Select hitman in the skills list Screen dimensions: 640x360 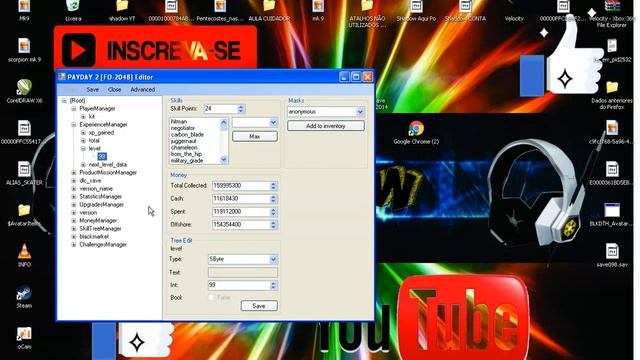coord(179,121)
